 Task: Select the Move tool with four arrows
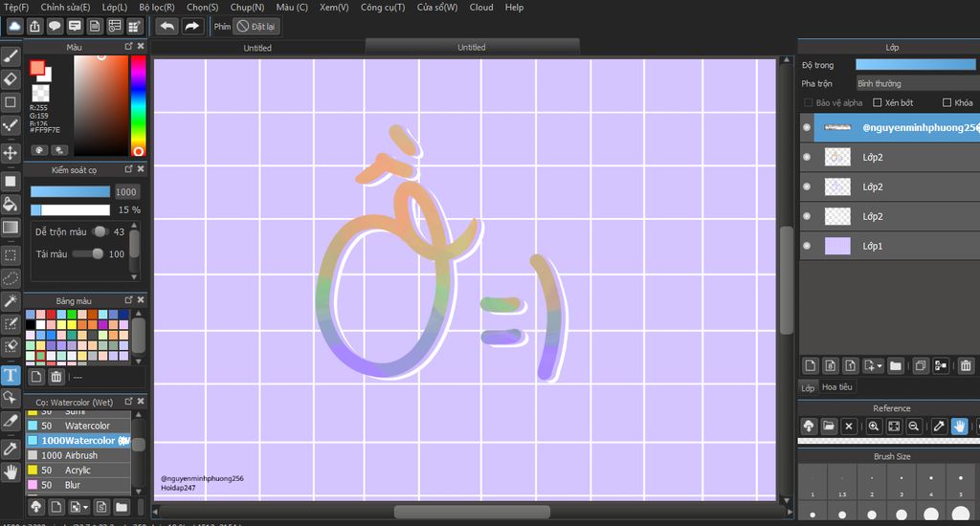pyautogui.click(x=11, y=153)
